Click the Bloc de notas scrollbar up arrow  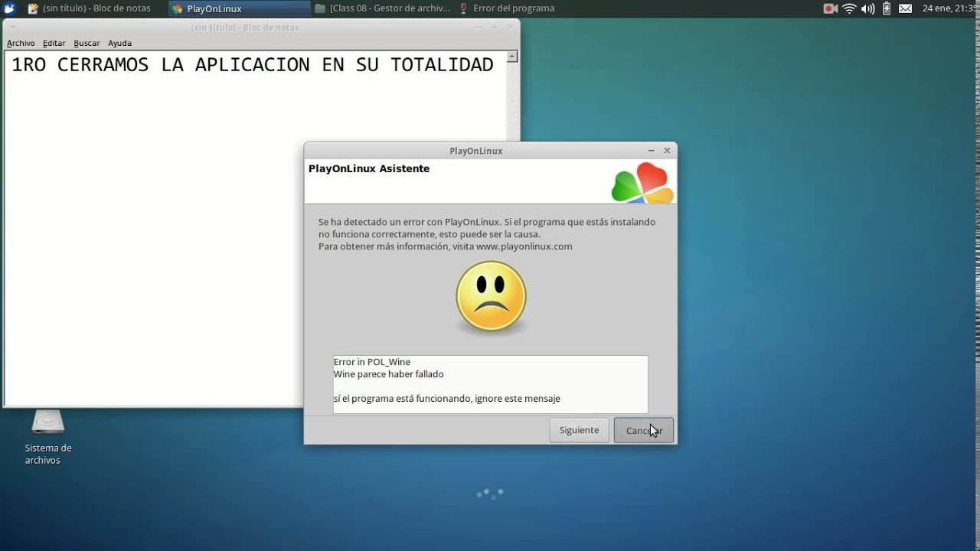512,57
